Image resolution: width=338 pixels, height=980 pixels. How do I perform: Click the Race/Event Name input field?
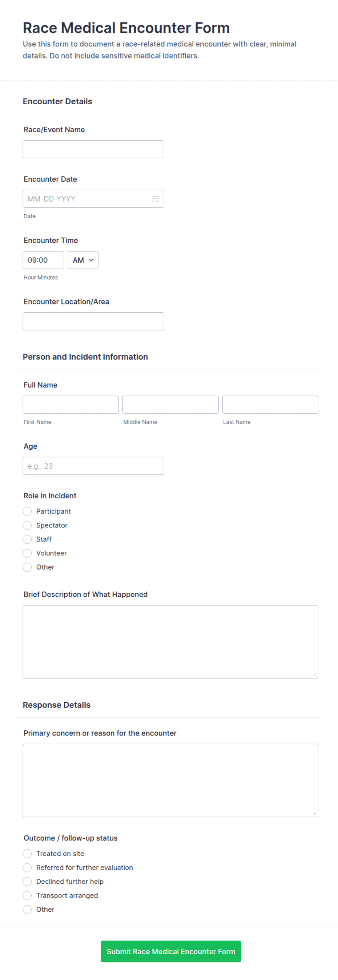(x=93, y=149)
